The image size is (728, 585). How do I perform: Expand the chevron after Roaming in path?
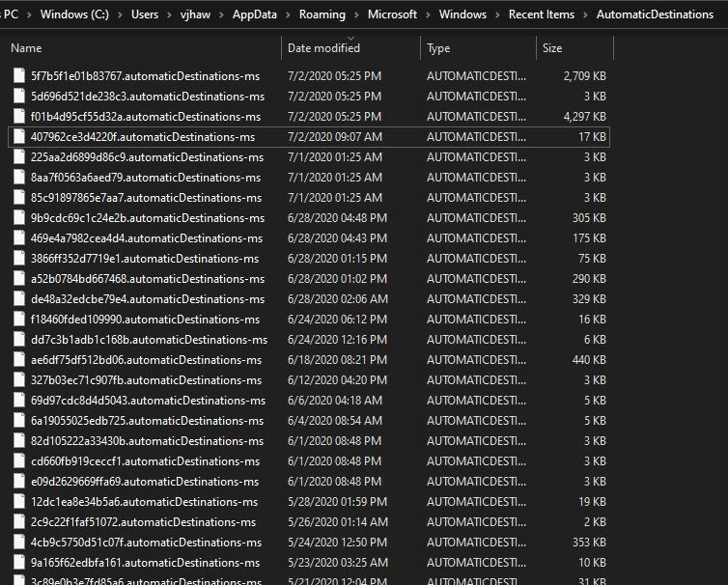(x=356, y=14)
